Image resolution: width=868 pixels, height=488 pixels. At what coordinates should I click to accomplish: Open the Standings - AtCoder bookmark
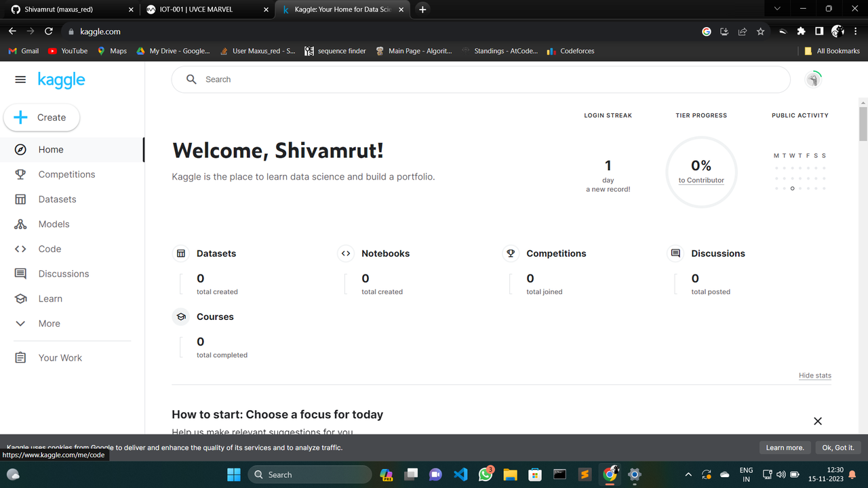[499, 51]
